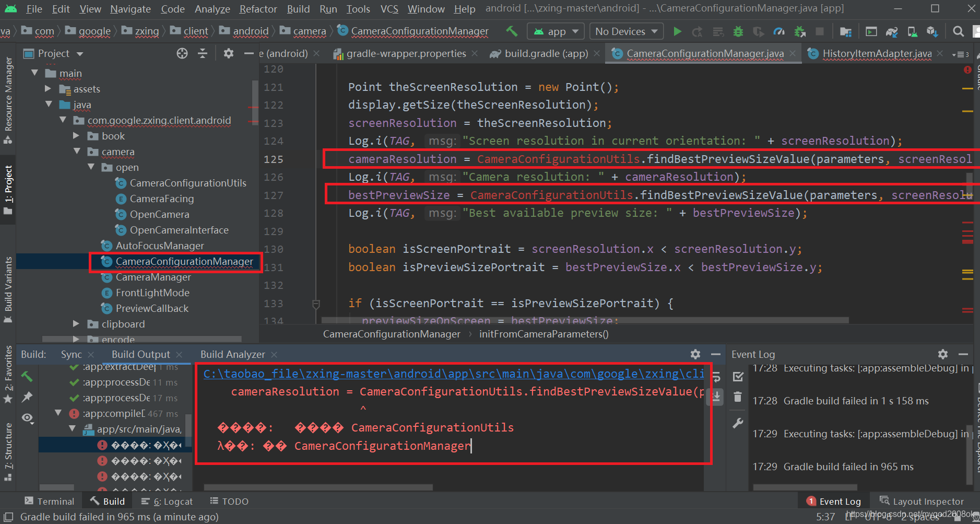Click the green hammer rebuild icon in Build panel
This screenshot has height=524, width=980.
[27, 376]
